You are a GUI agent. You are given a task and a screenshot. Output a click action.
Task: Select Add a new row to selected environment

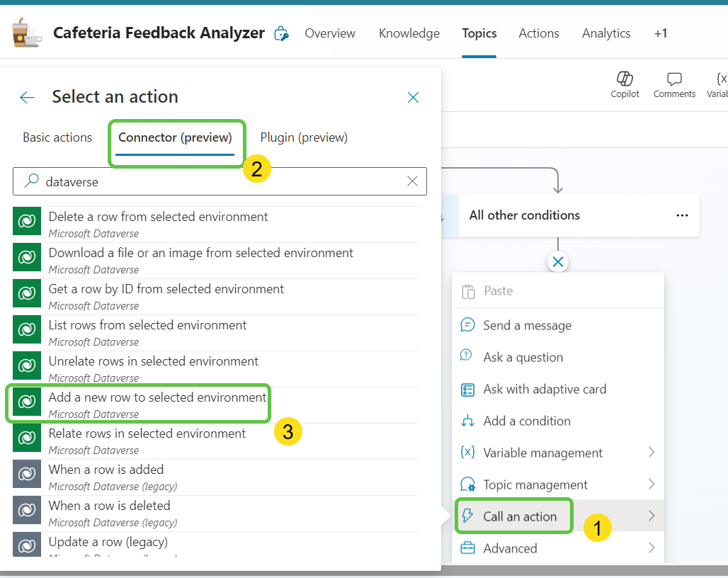coord(156,399)
